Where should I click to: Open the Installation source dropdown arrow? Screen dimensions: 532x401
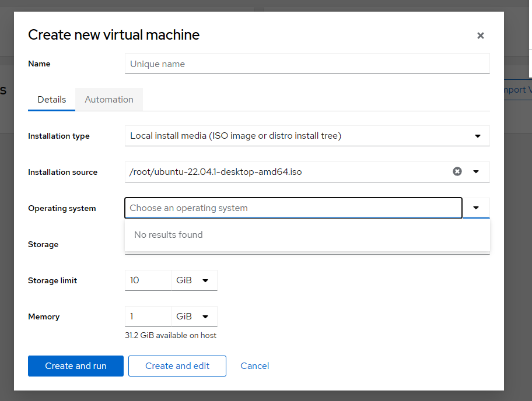click(x=477, y=171)
